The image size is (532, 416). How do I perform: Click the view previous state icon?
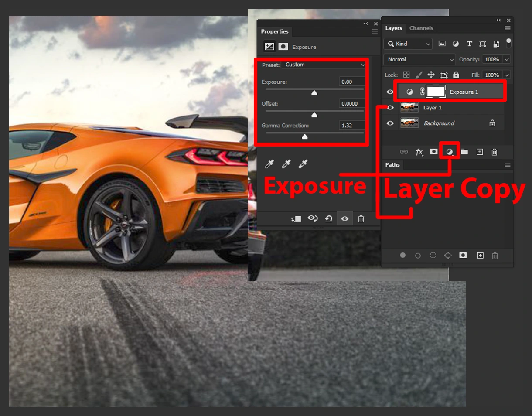pyautogui.click(x=313, y=218)
